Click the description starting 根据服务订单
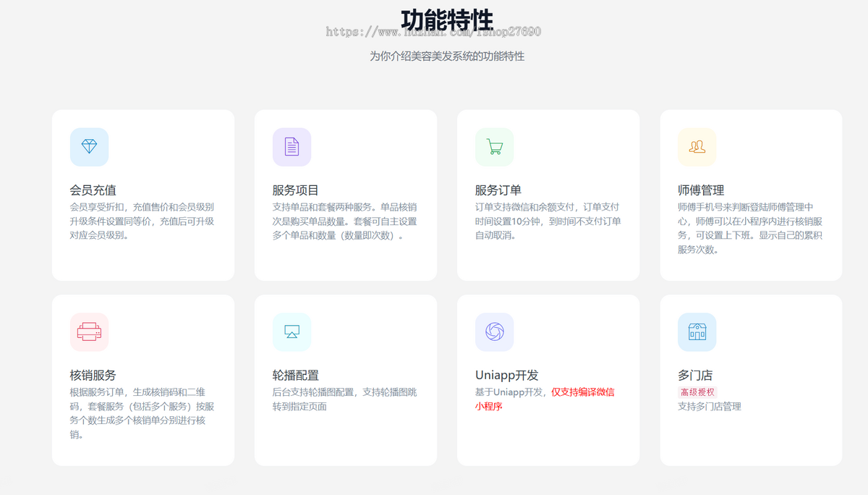The height and width of the screenshot is (495, 868). coord(142,413)
